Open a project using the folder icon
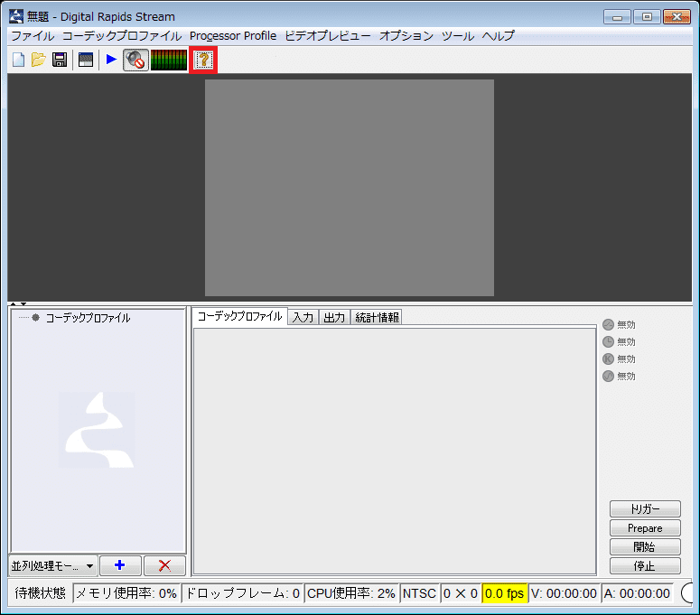The height and width of the screenshot is (615, 700). click(x=39, y=60)
